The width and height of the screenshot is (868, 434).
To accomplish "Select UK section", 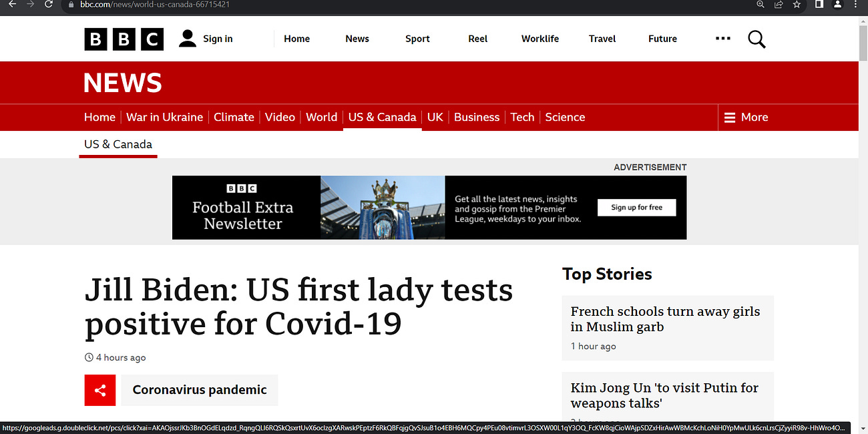I will [x=435, y=117].
